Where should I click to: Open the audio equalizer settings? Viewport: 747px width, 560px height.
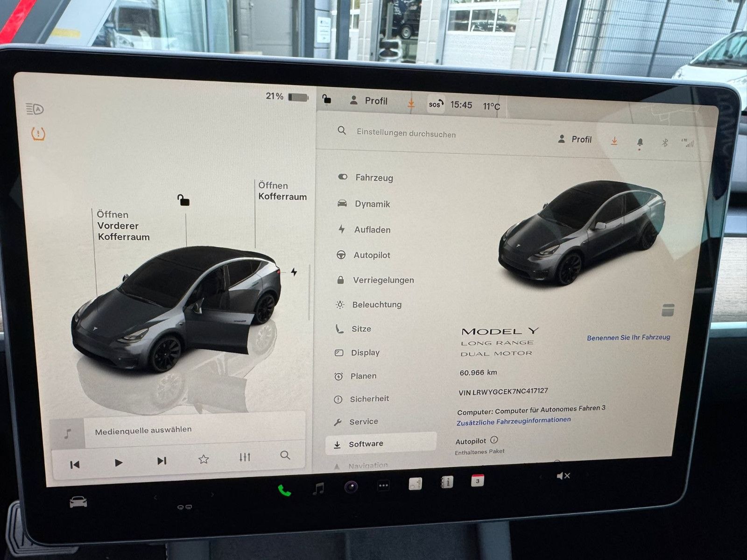(x=245, y=457)
